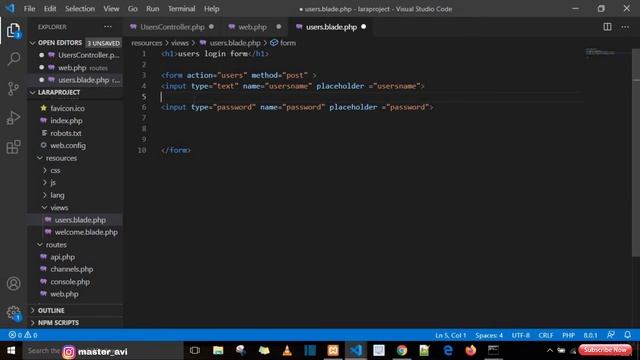
Task: Switch to UsersController.php tab
Action: [172, 27]
